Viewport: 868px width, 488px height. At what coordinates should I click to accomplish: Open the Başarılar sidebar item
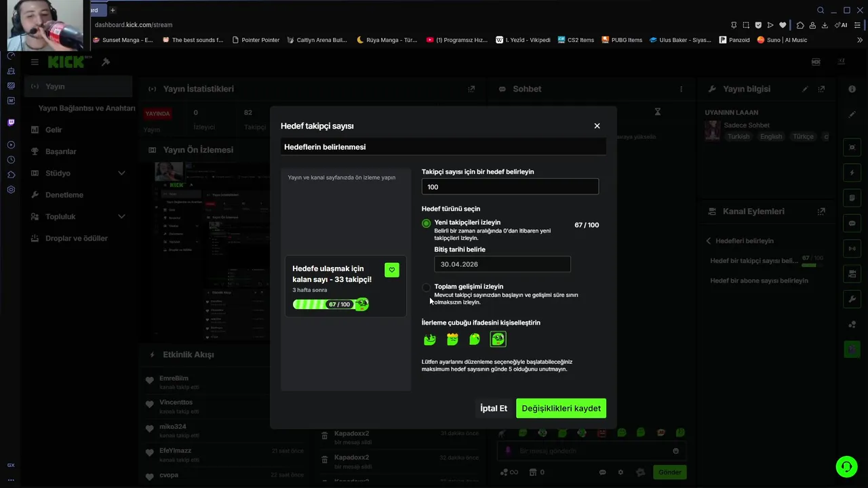coord(61,151)
